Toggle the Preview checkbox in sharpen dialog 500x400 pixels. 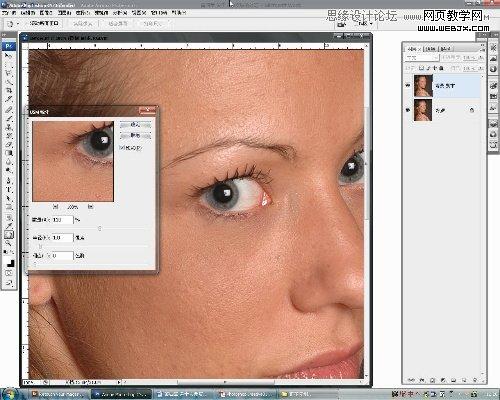tap(122, 147)
